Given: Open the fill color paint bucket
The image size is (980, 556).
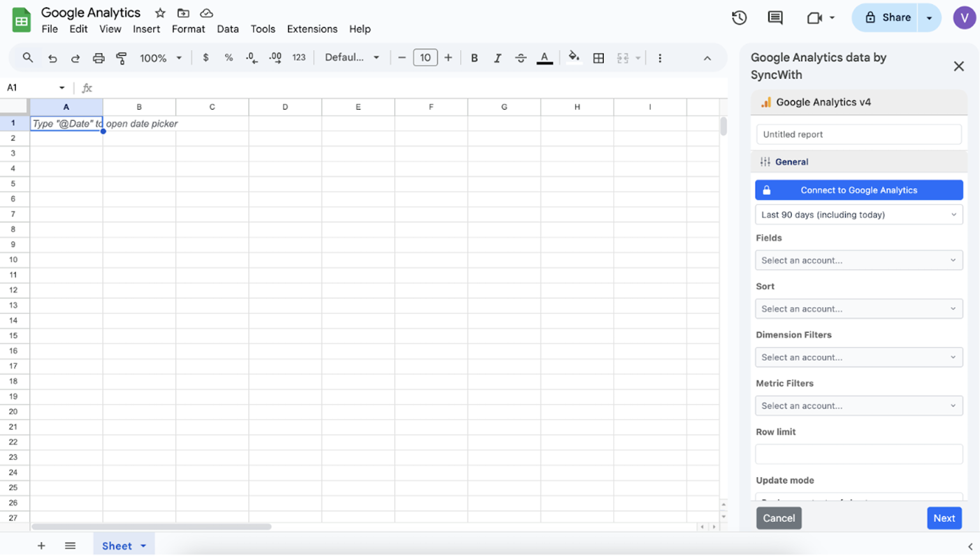Looking at the screenshot, I should [574, 58].
